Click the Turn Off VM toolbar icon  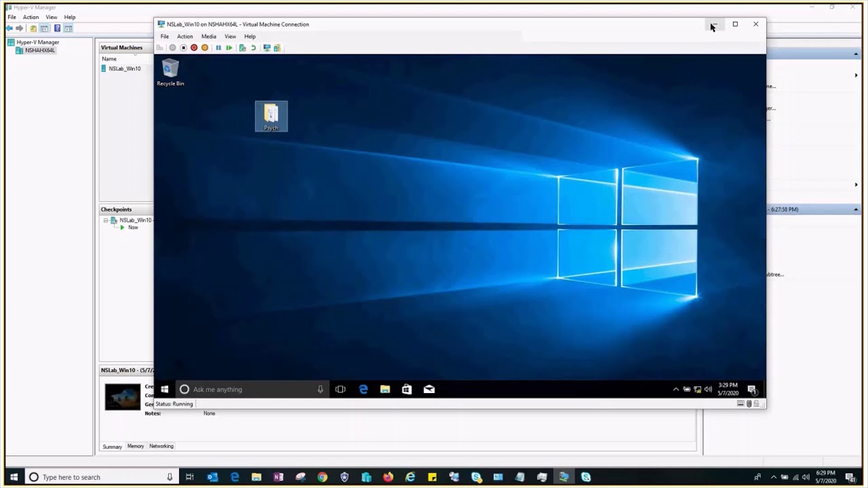pos(183,47)
